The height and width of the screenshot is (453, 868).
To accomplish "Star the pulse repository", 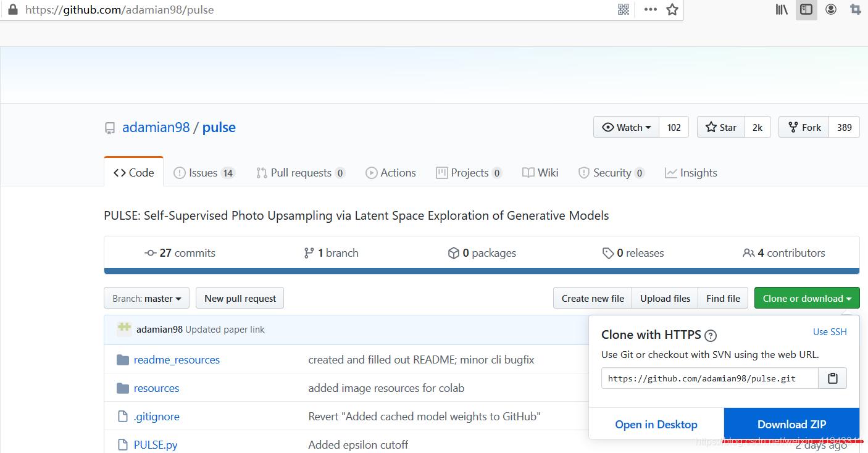I will 721,127.
